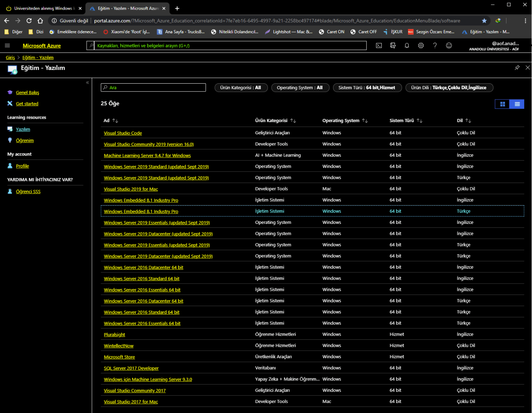Open the Operating System filter
Screen dimensions: 532x413
pyautogui.click(x=300, y=88)
